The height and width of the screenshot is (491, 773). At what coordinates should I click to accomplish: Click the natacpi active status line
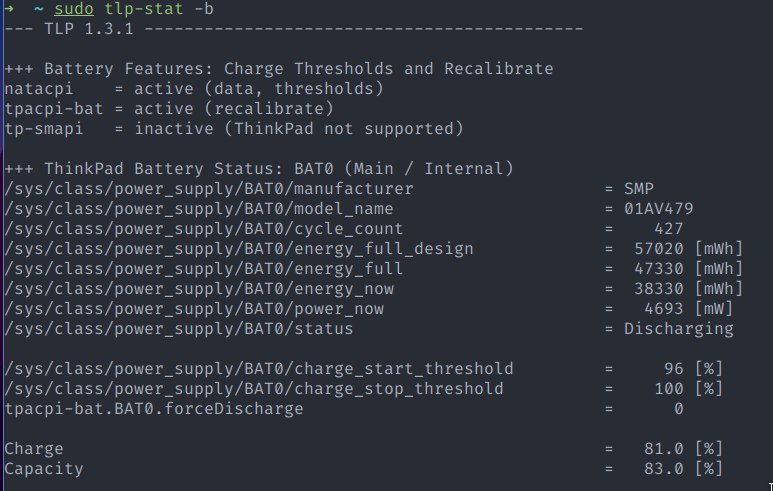[x=194, y=89]
